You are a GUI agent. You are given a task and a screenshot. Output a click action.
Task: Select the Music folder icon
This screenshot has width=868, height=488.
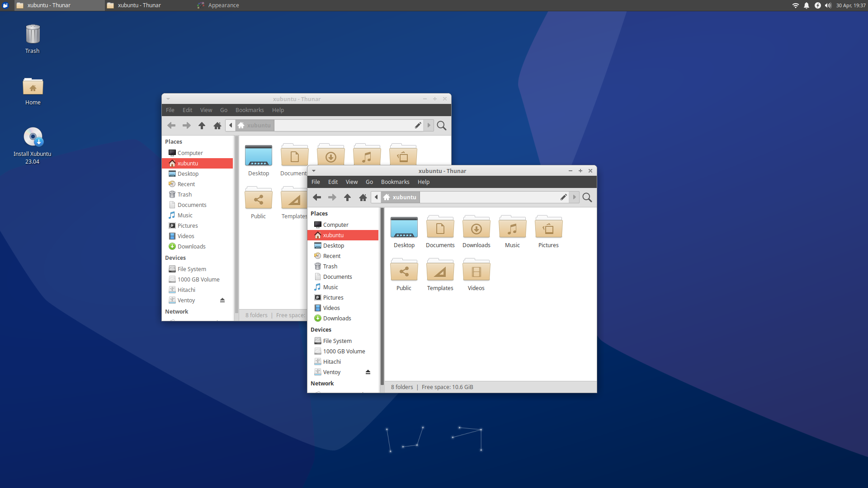click(x=511, y=228)
